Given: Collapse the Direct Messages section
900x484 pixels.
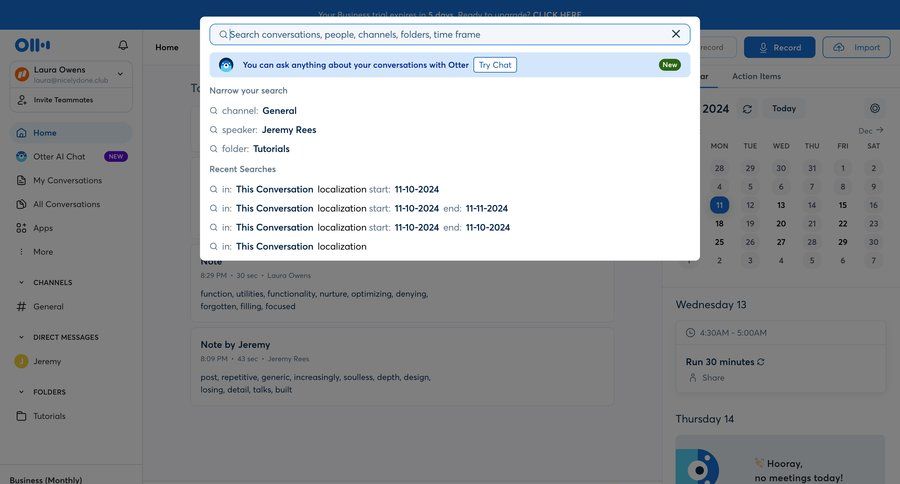Looking at the screenshot, I should click(x=21, y=337).
